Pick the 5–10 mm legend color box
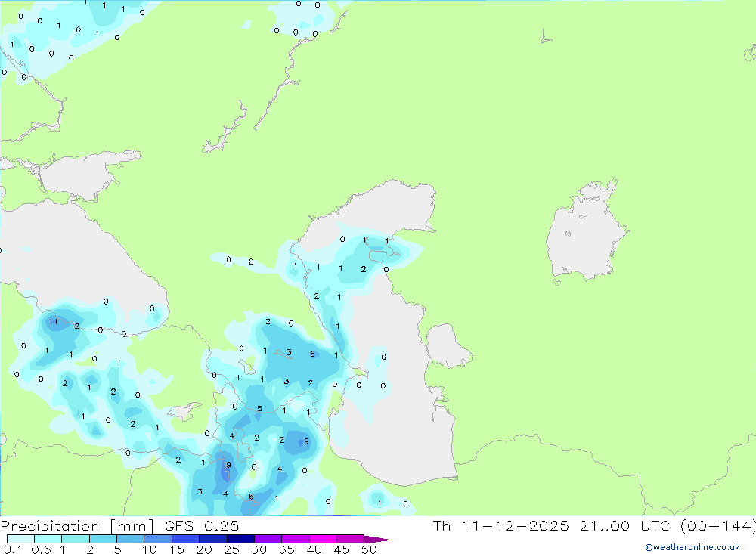Image resolution: width=756 pixels, height=554 pixels. 131,539
